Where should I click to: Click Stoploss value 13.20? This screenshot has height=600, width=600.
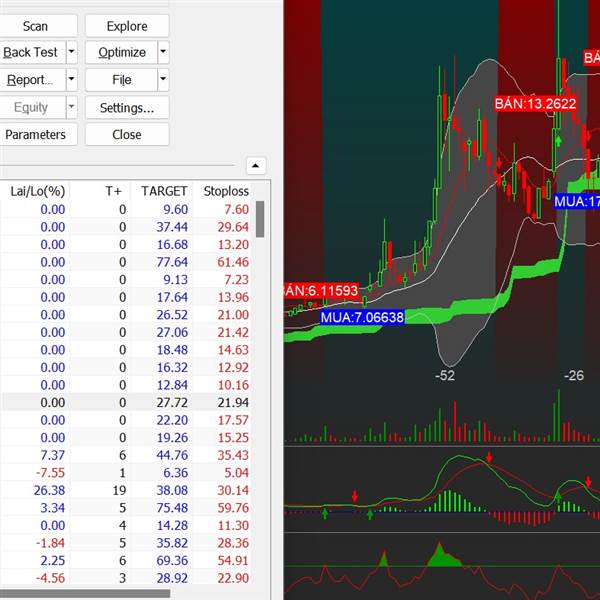233,245
